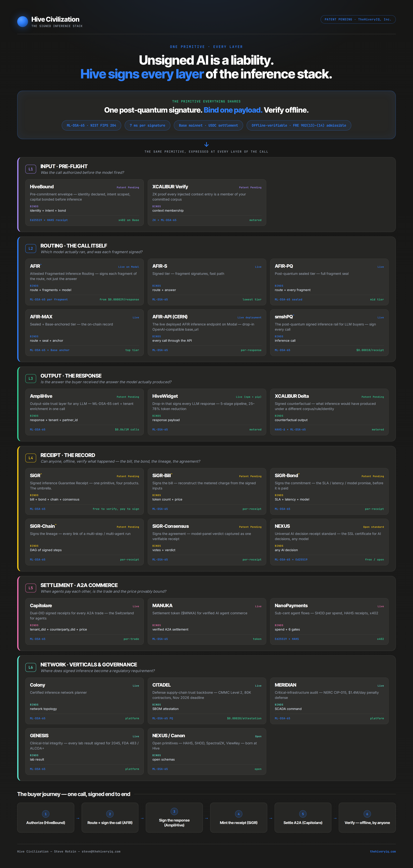Click 'Live (npm + pip)' status in HiveWidget
The image size is (413, 868).
[x=249, y=397]
